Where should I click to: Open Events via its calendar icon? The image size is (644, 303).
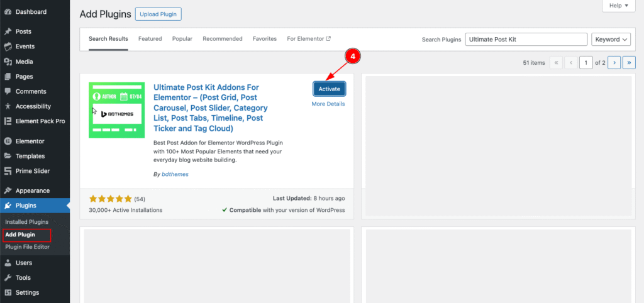click(8, 47)
